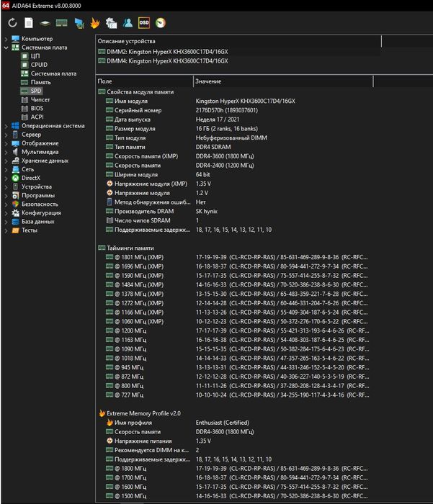Click the gauge clock toolbar icon
Screen dimensions: 433x504
click(161, 23)
